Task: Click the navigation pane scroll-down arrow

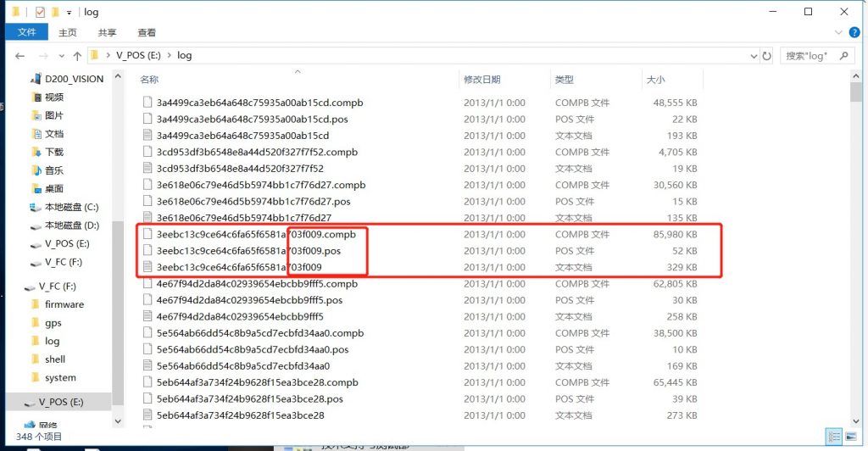Action: click(117, 421)
